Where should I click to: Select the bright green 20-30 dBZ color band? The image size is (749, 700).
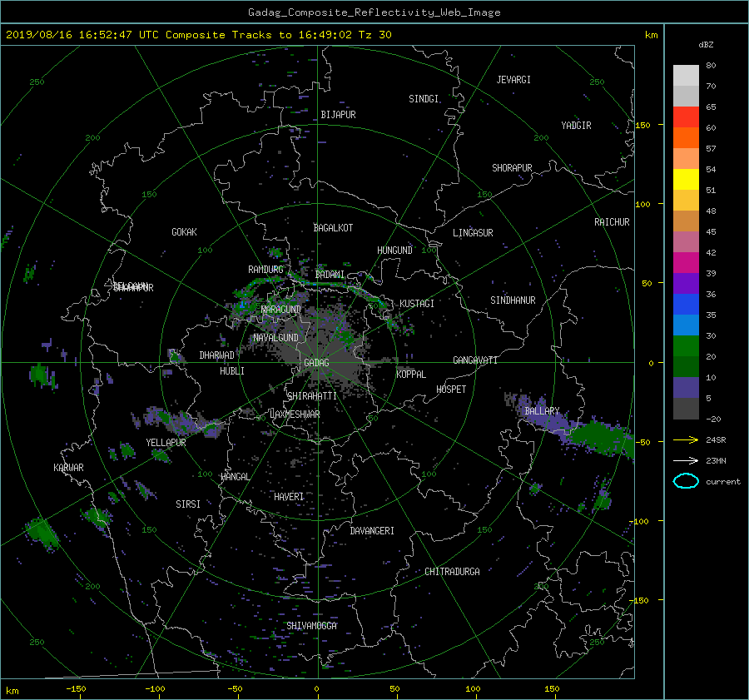pyautogui.click(x=686, y=345)
